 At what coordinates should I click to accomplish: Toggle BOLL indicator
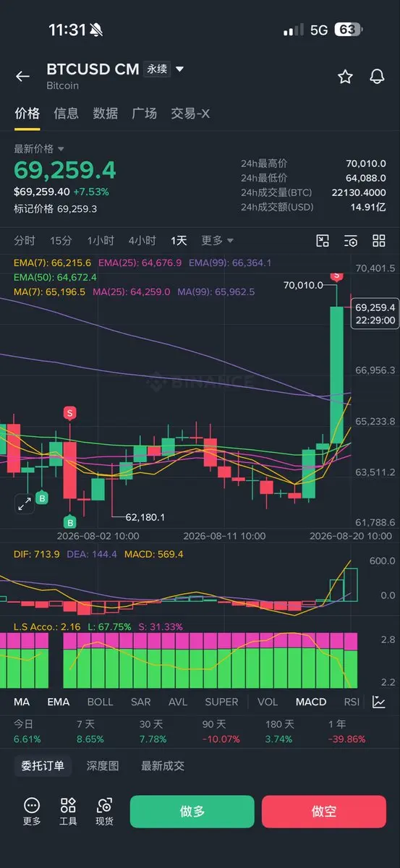[101, 702]
